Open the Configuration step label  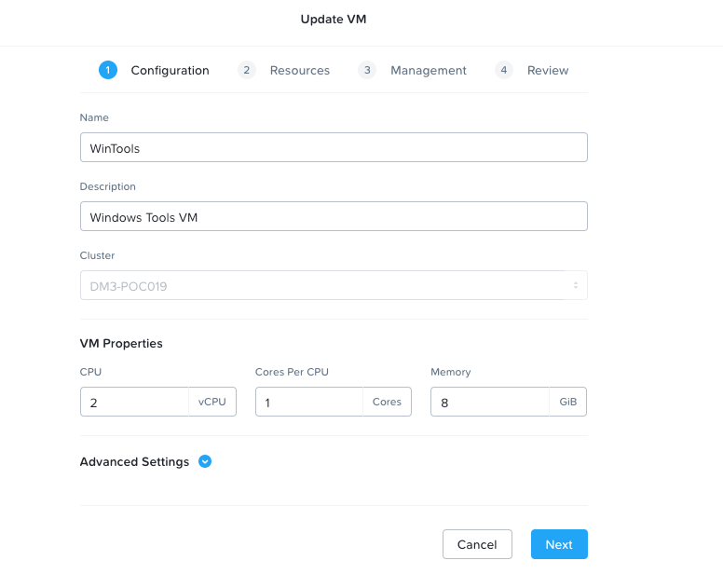click(170, 70)
